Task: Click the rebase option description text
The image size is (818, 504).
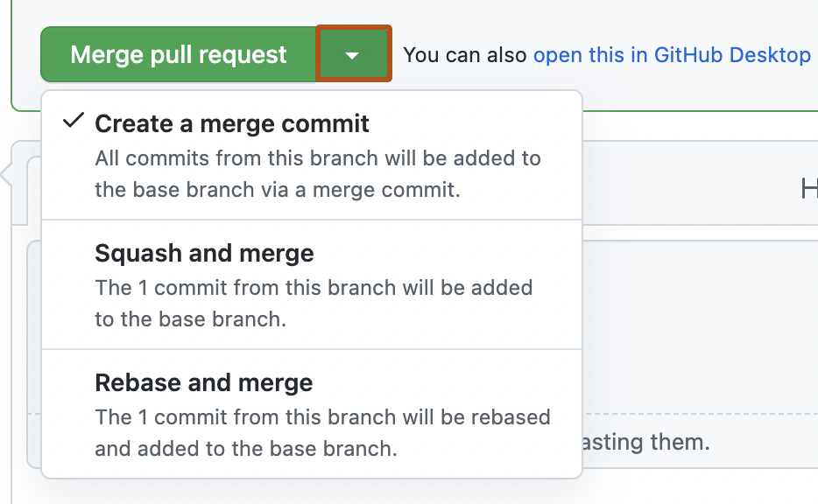Action: (x=321, y=433)
